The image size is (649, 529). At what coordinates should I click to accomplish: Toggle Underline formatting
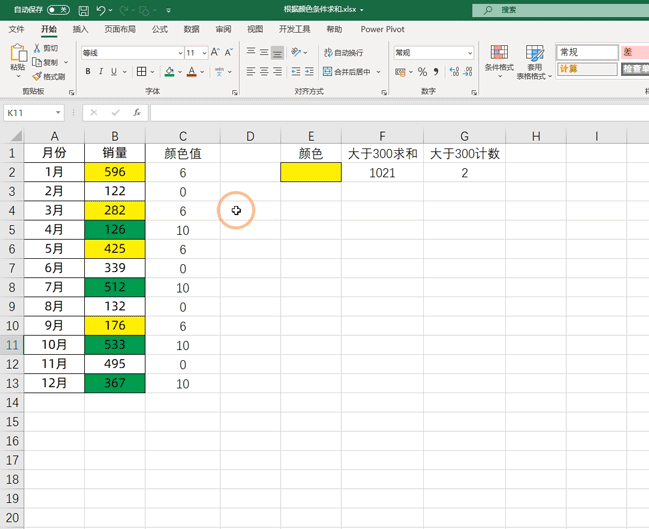pos(114,71)
